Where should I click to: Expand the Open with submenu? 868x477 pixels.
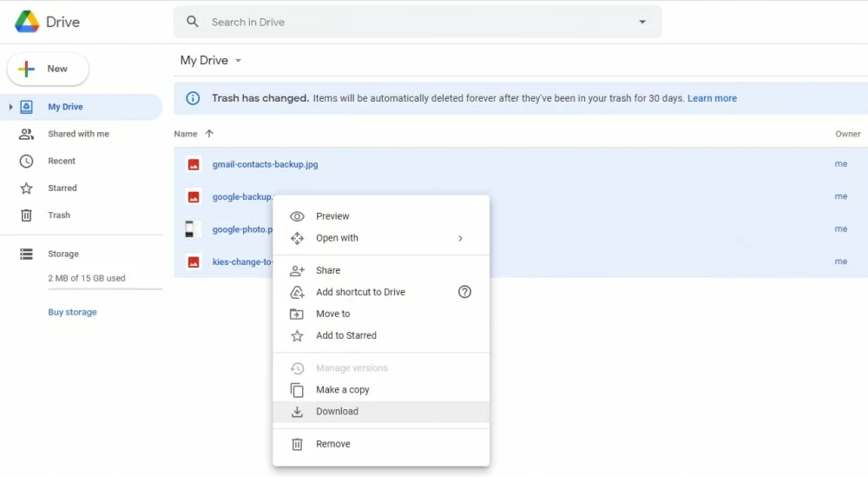tap(460, 238)
